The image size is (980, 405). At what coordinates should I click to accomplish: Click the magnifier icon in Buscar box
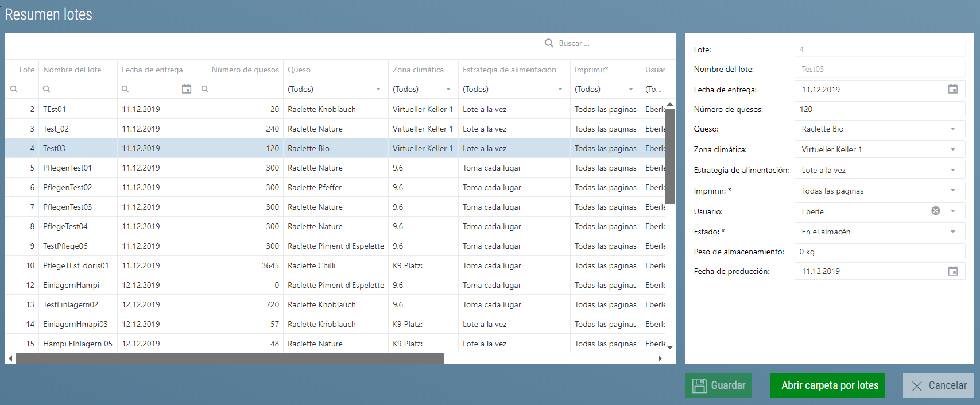(549, 43)
